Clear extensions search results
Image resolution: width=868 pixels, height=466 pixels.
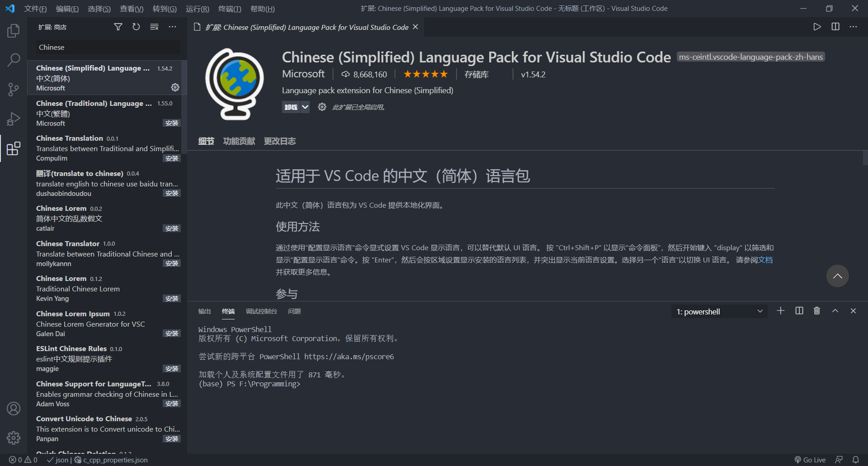coord(154,27)
